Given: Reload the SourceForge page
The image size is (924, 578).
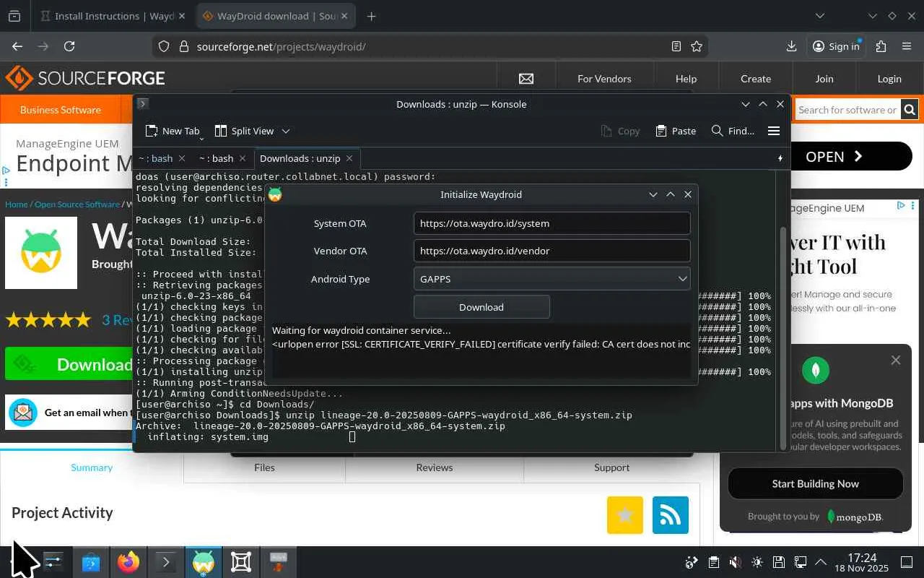Looking at the screenshot, I should [x=69, y=46].
